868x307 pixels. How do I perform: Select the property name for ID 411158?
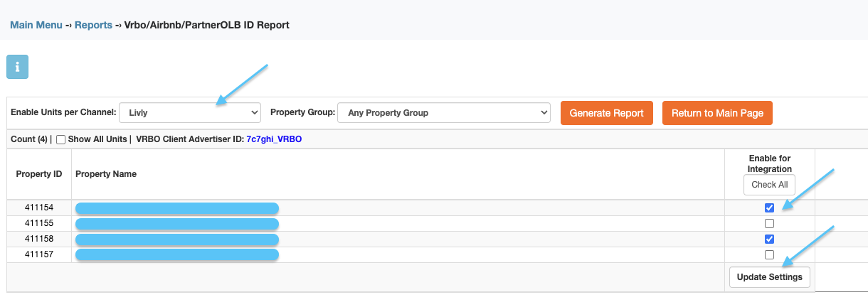[x=177, y=239]
